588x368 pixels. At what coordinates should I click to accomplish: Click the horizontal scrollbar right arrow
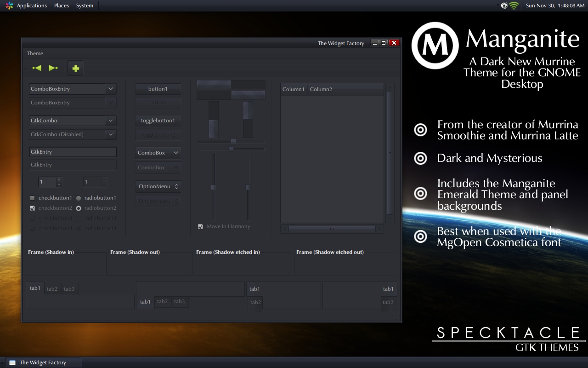(379, 229)
